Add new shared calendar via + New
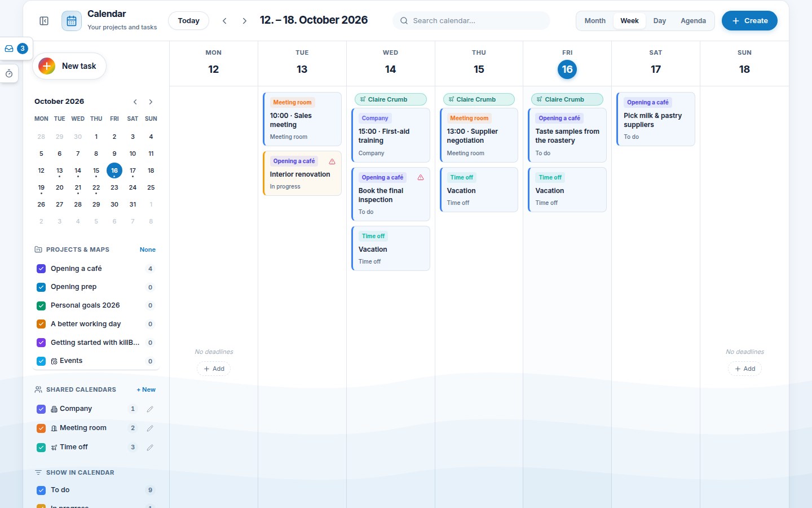The image size is (812, 508). [146, 390]
